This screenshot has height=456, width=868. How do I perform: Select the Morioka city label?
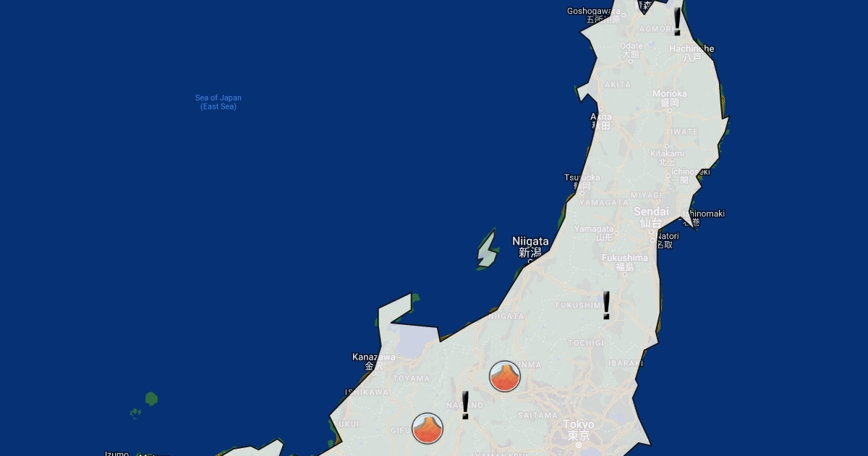point(669,94)
